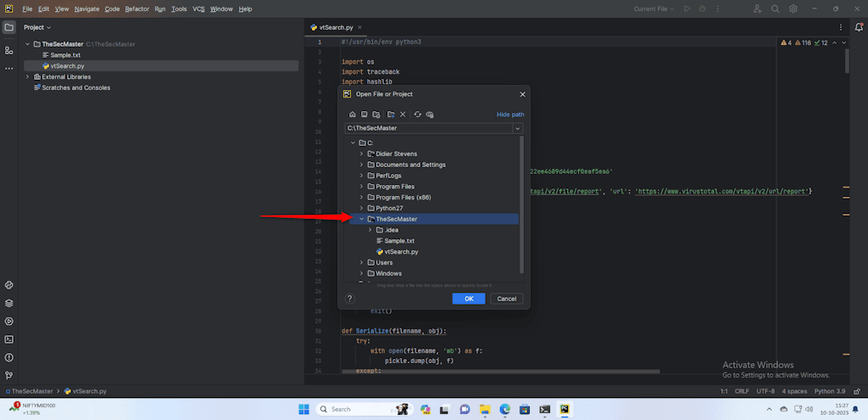The width and height of the screenshot is (868, 420).
Task: Click Windows Start button on taskbar
Action: (x=304, y=409)
